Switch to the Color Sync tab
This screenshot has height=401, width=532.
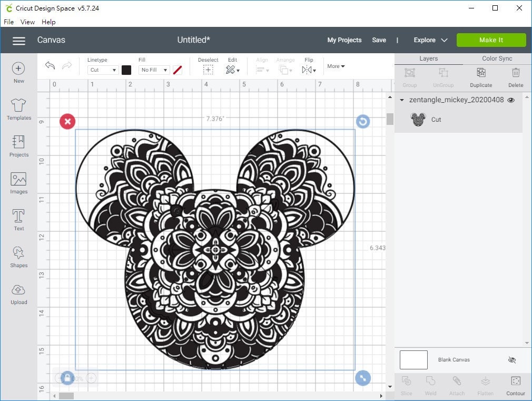[497, 58]
